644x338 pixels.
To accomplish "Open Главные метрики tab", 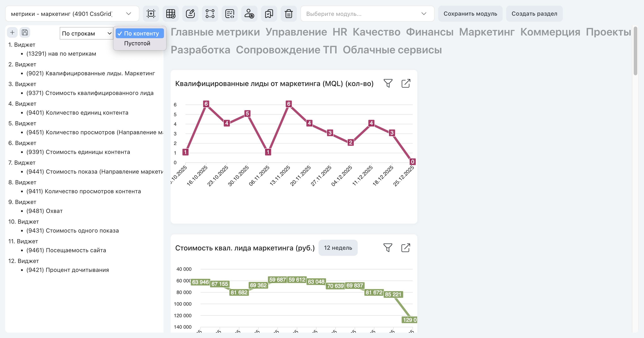I will 215,32.
